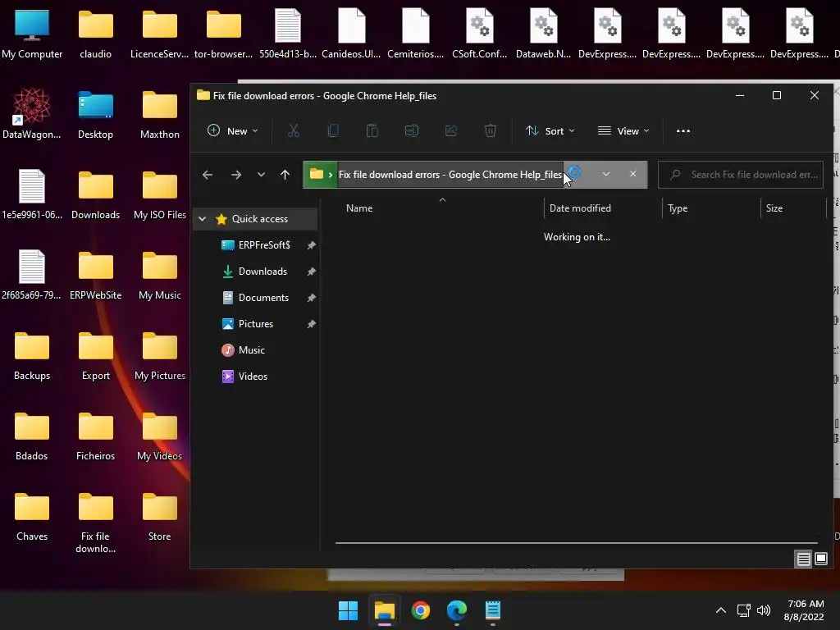840x630 pixels.
Task: Unpin ERPFreSoft$ via its pin icon
Action: tap(311, 245)
